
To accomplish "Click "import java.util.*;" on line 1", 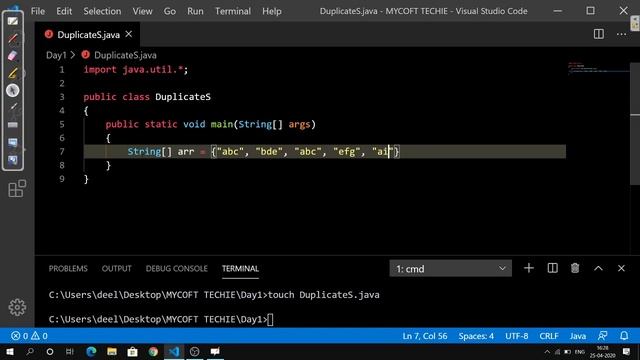I will coord(136,70).
